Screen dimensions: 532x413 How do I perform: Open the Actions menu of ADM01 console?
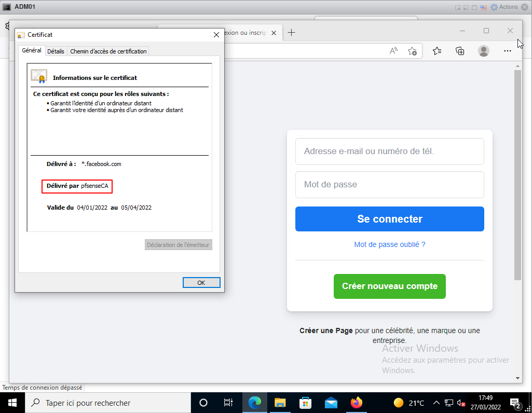(504, 7)
